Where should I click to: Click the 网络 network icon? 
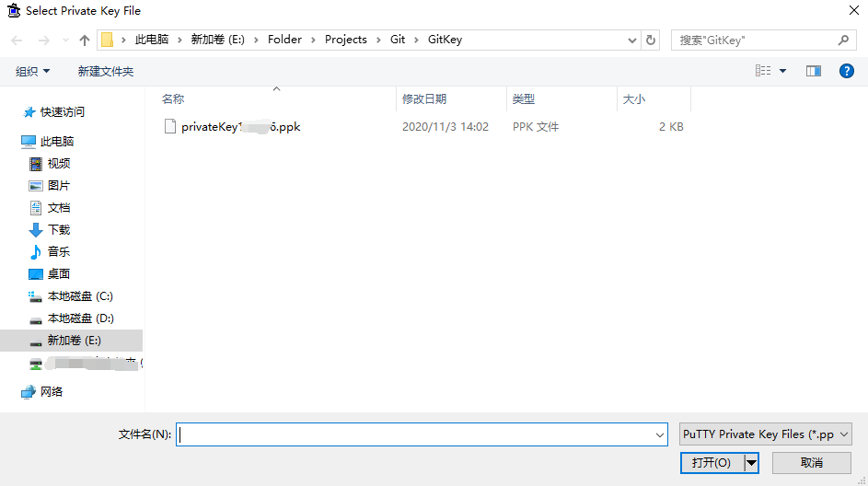pyautogui.click(x=29, y=392)
